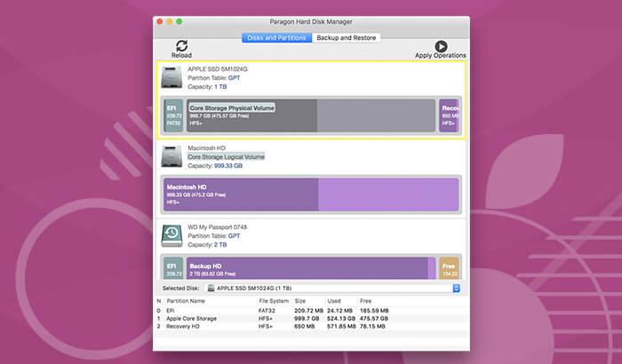Select the Backup HD partition block
This screenshot has width=622, height=364.
[x=311, y=268]
